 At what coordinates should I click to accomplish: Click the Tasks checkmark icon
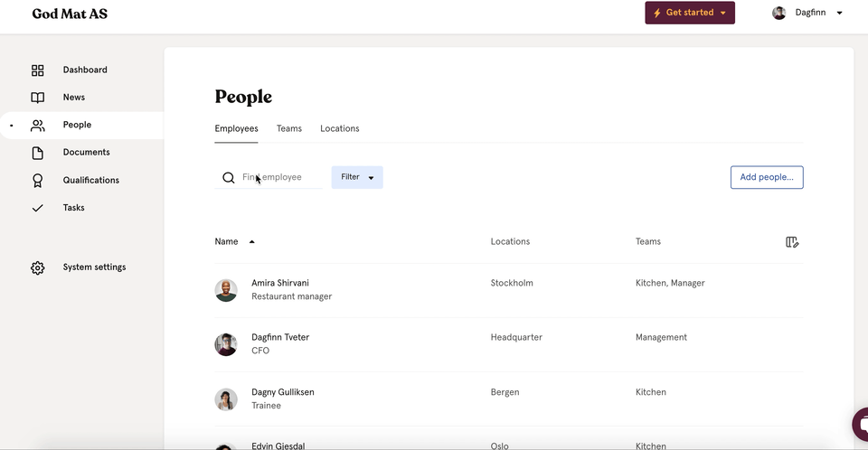(x=38, y=208)
